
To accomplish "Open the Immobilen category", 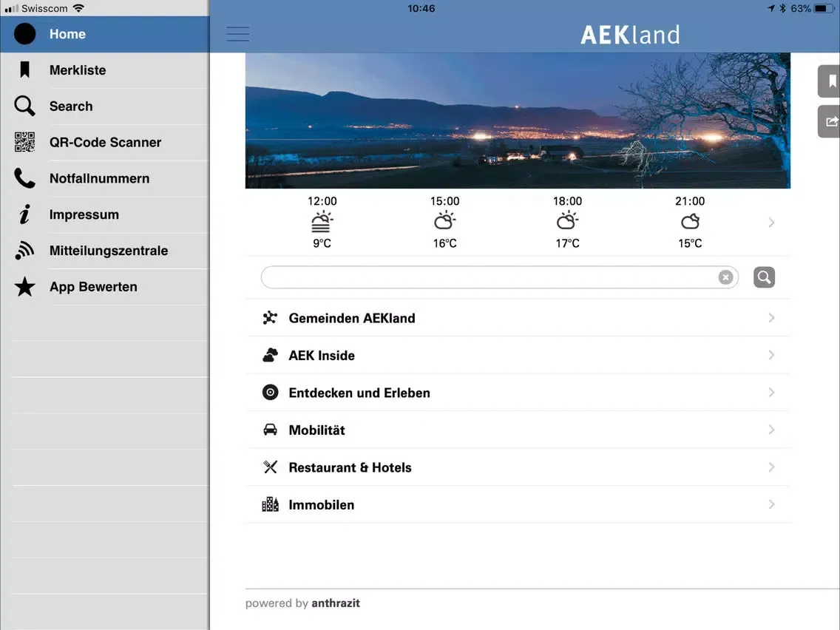I will click(x=518, y=504).
